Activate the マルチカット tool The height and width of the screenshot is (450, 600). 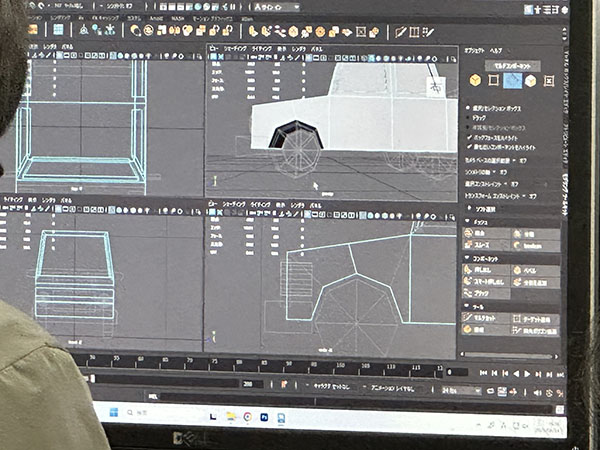click(486, 318)
